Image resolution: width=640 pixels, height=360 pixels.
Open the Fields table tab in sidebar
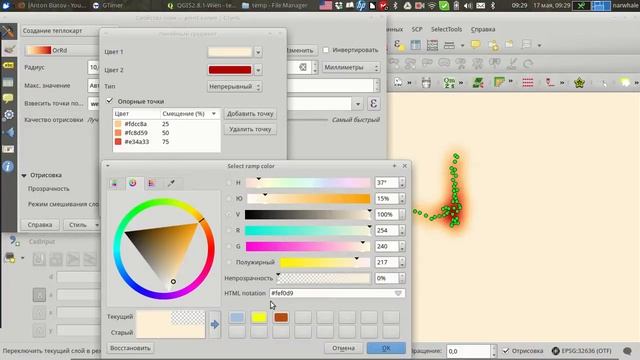pos(8,82)
